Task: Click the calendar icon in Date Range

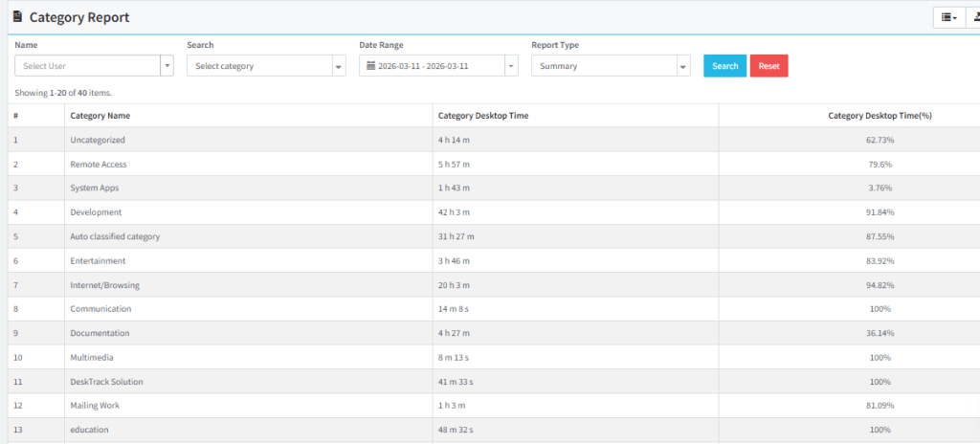Action: pyautogui.click(x=370, y=66)
